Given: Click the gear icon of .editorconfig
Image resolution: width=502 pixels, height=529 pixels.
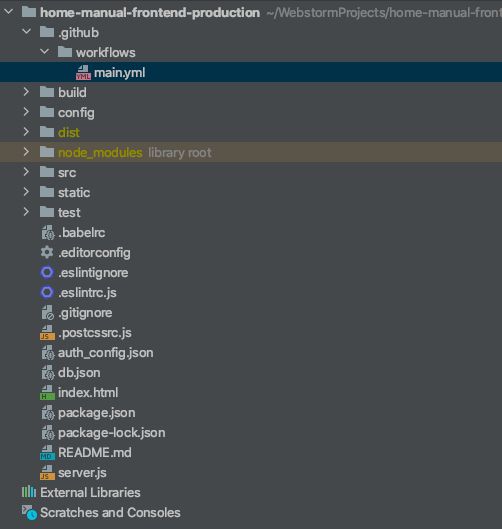Looking at the screenshot, I should pyautogui.click(x=47, y=252).
